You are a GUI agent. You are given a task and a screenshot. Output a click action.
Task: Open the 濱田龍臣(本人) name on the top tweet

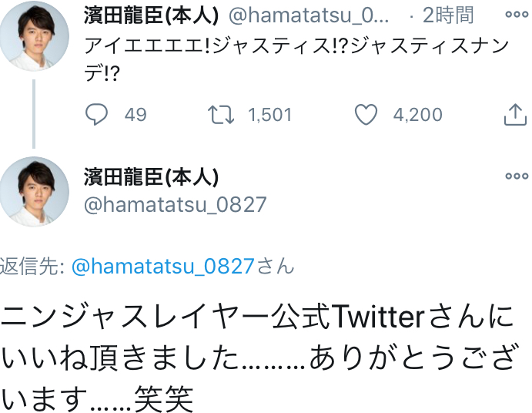click(151, 15)
